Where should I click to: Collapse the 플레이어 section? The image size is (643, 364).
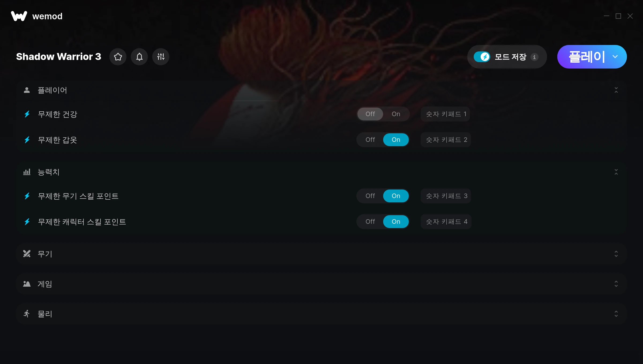(616, 90)
